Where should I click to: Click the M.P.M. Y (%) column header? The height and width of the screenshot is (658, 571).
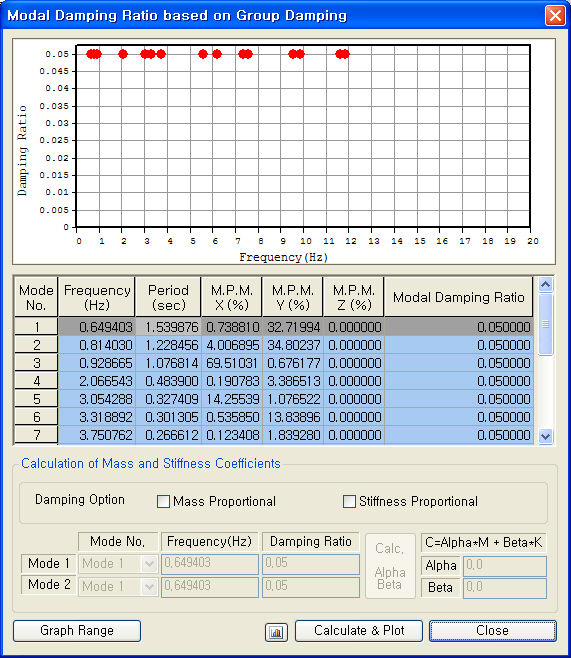[292, 297]
